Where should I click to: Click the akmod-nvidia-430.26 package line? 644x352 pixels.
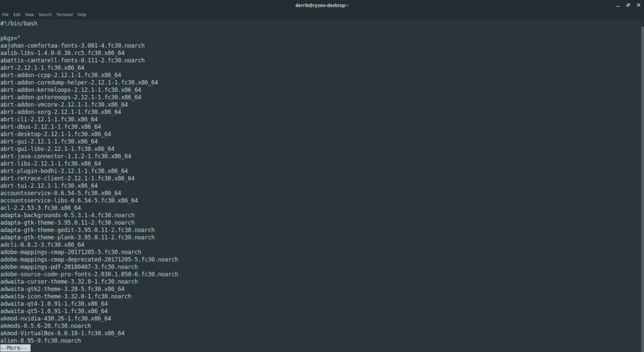tap(56, 318)
